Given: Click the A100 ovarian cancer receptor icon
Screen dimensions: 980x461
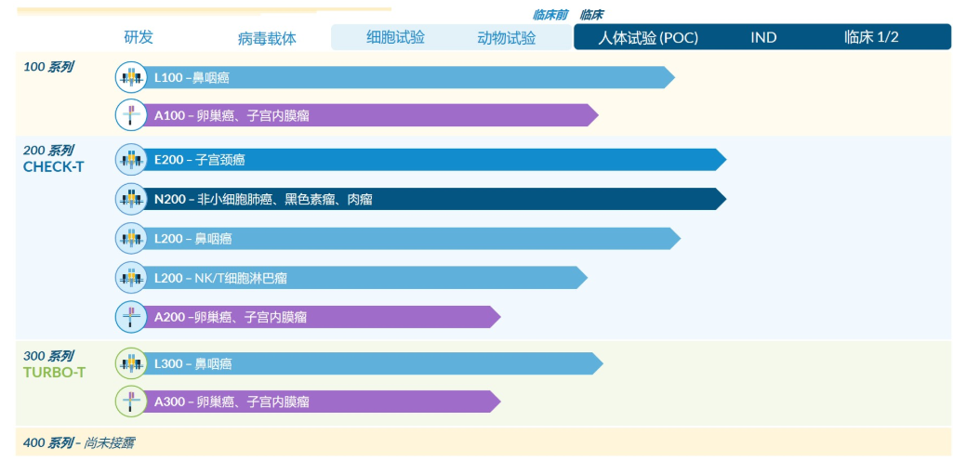Looking at the screenshot, I should (x=130, y=115).
